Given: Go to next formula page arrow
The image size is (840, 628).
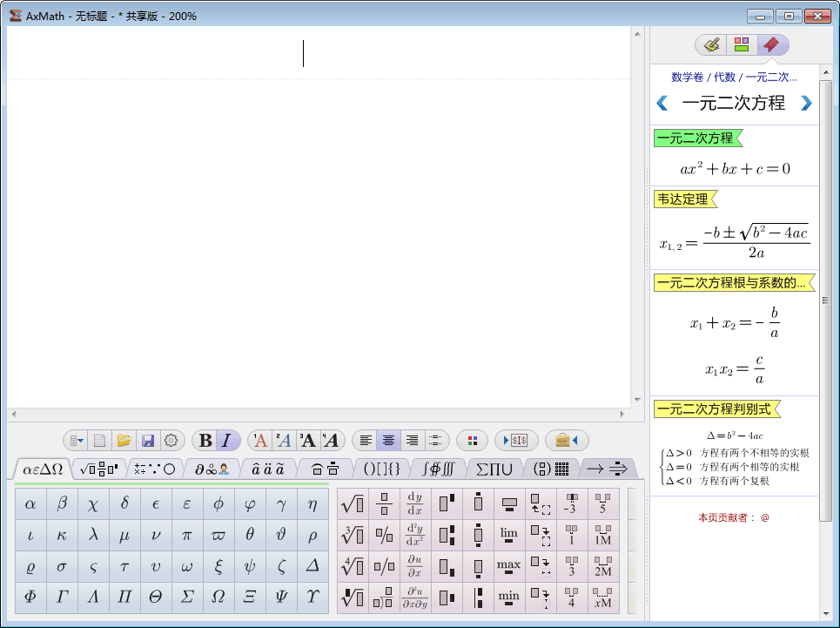Looking at the screenshot, I should (806, 104).
